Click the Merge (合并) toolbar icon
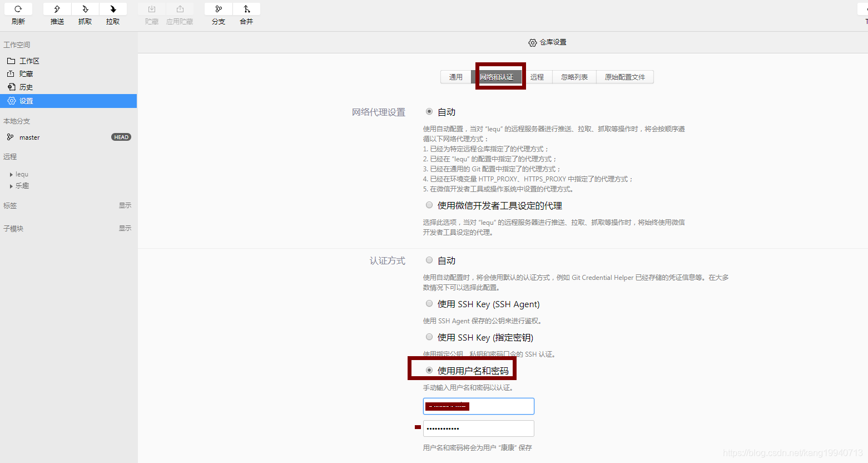 246,9
